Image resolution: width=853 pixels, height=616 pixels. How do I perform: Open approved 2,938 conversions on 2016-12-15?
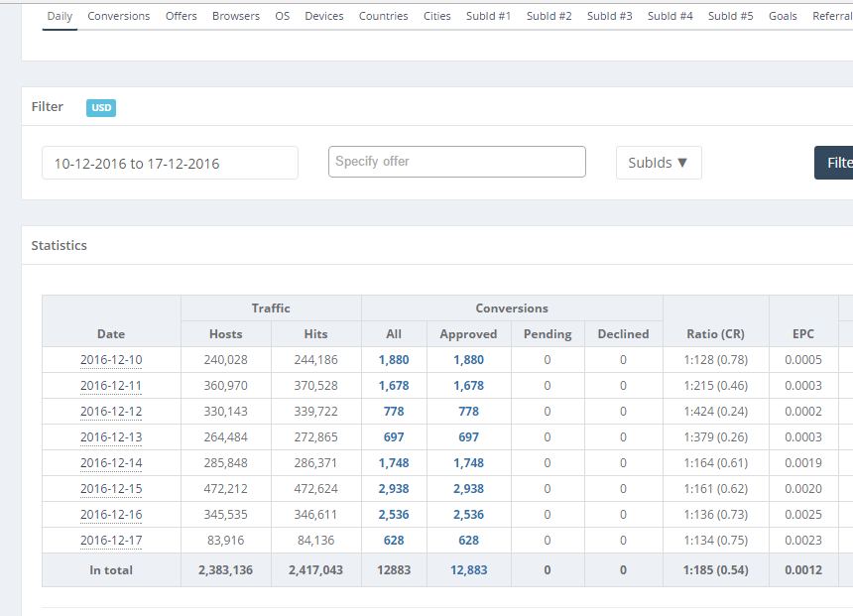point(468,489)
